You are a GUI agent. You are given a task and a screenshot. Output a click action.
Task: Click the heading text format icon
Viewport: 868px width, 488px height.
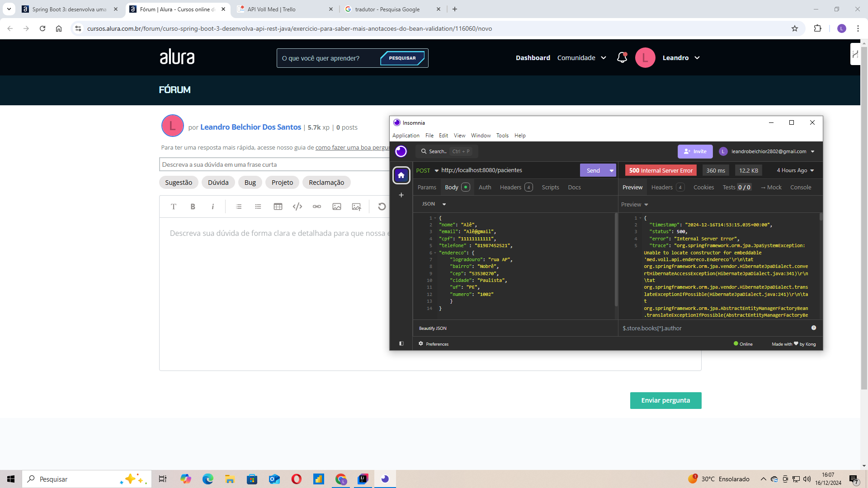click(x=174, y=206)
